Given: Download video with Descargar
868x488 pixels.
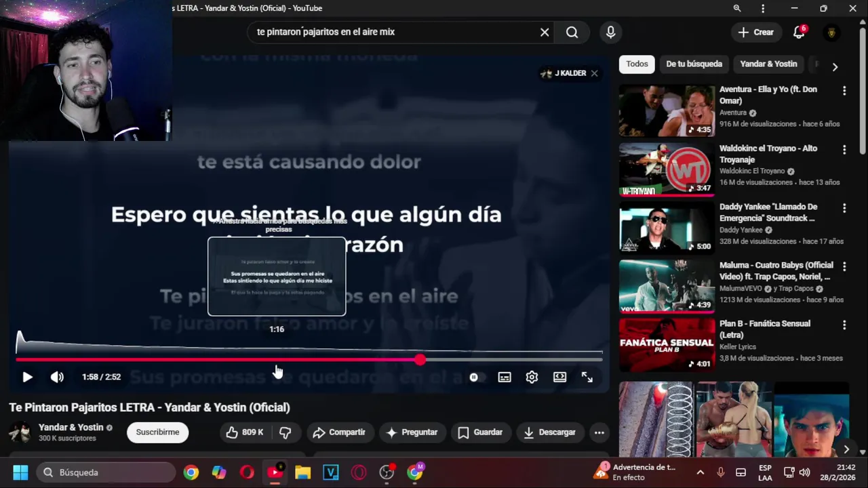Looking at the screenshot, I should pos(550,432).
